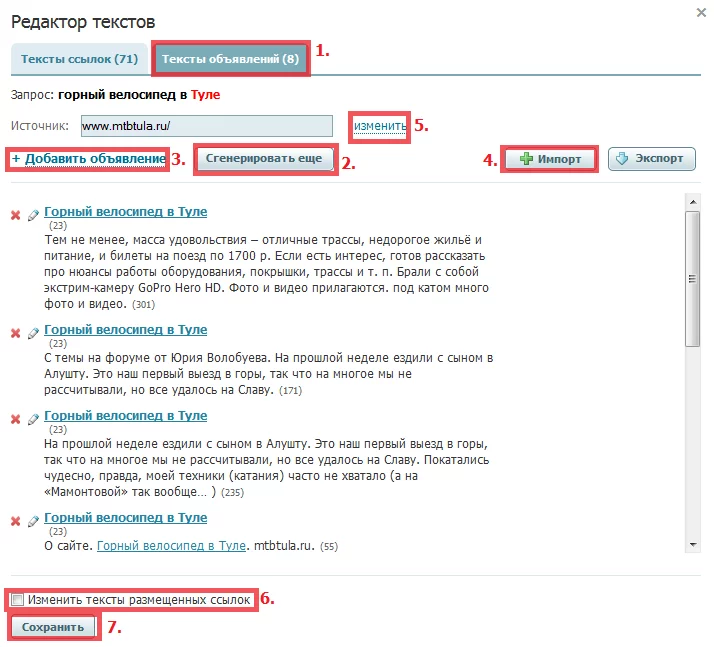Switch to 'Тексты ссылок (71)' tab

coord(79,59)
